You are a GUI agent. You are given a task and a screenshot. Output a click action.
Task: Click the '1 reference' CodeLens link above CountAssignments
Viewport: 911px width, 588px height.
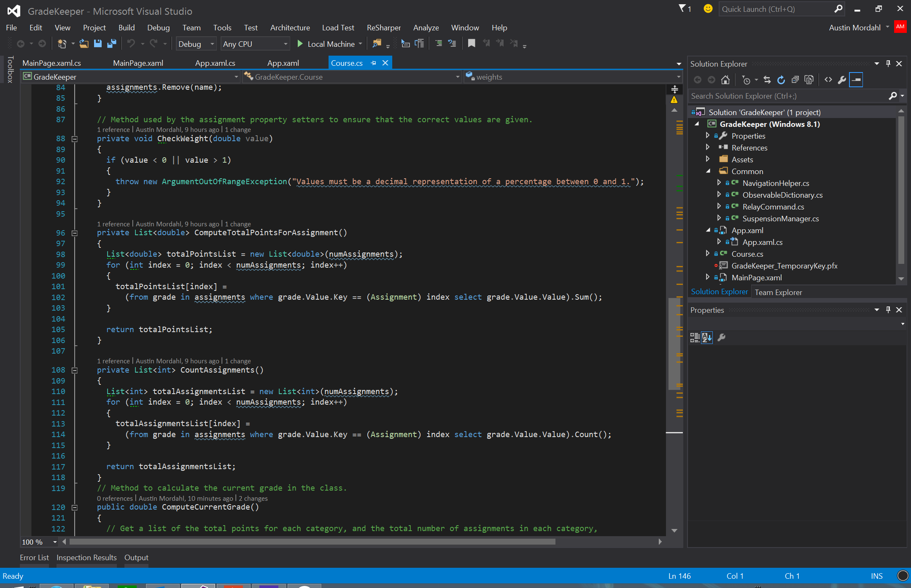coord(113,361)
